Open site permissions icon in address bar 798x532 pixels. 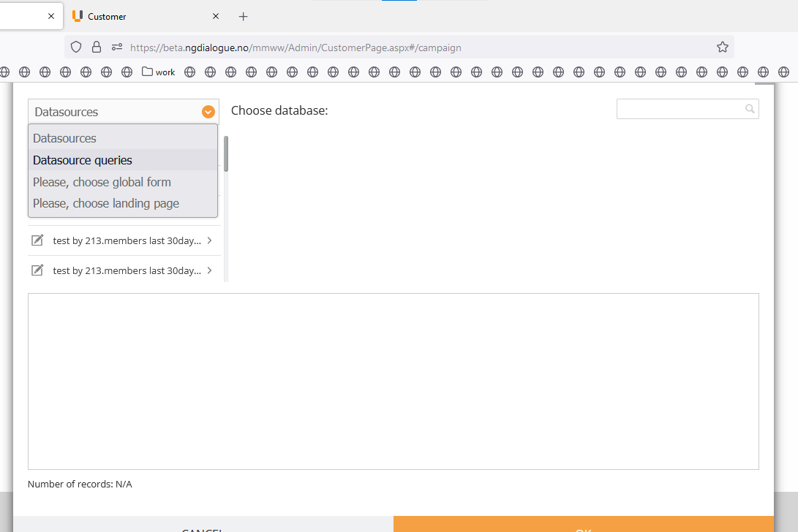point(117,47)
